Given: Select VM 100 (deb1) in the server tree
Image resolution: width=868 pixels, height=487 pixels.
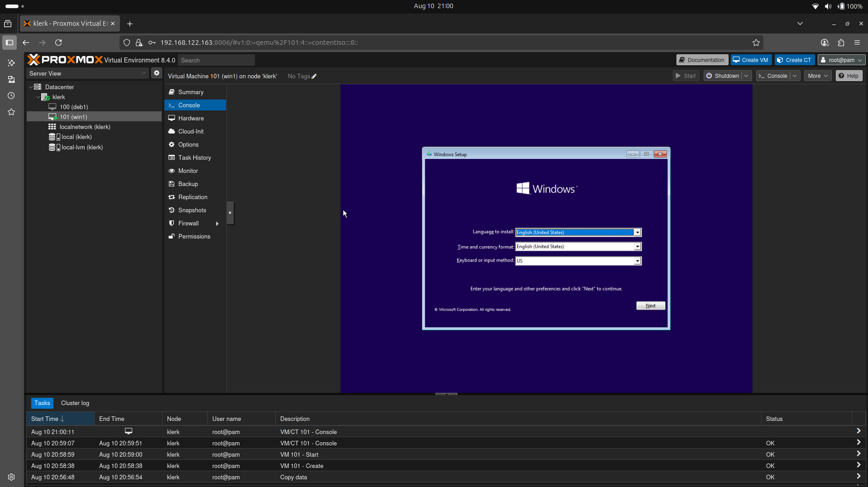Looking at the screenshot, I should (x=74, y=107).
